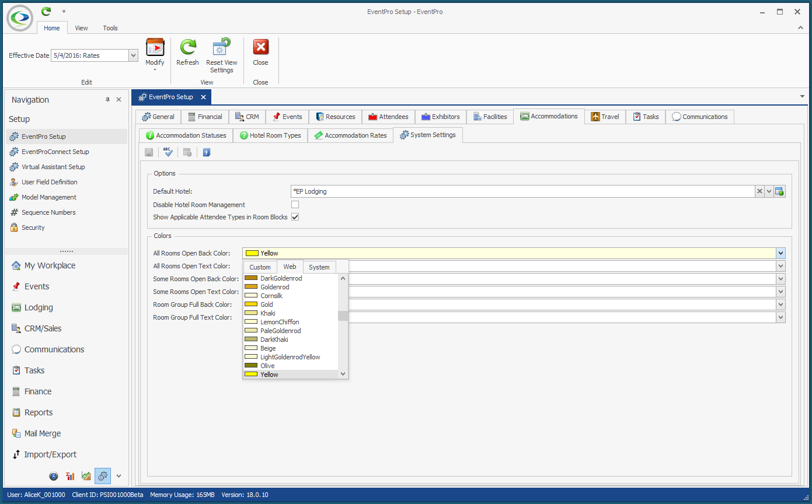The image size is (812, 504).
Task: Open All Rooms Open Text Color dropdown
Action: tap(780, 266)
